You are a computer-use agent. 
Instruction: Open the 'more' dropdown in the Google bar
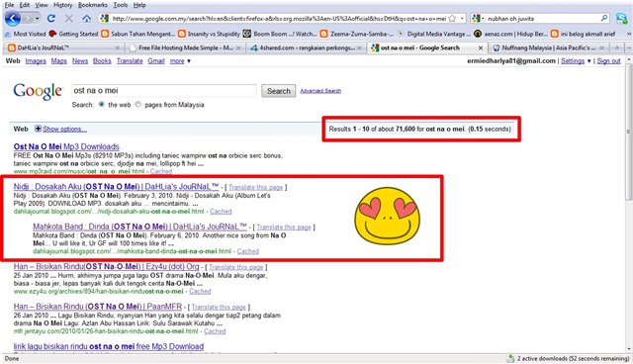point(180,61)
